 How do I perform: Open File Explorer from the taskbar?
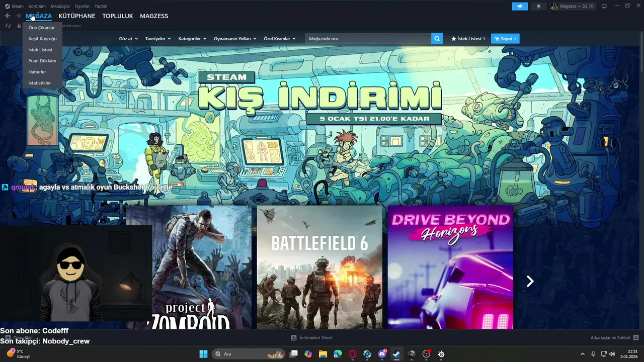tap(323, 354)
